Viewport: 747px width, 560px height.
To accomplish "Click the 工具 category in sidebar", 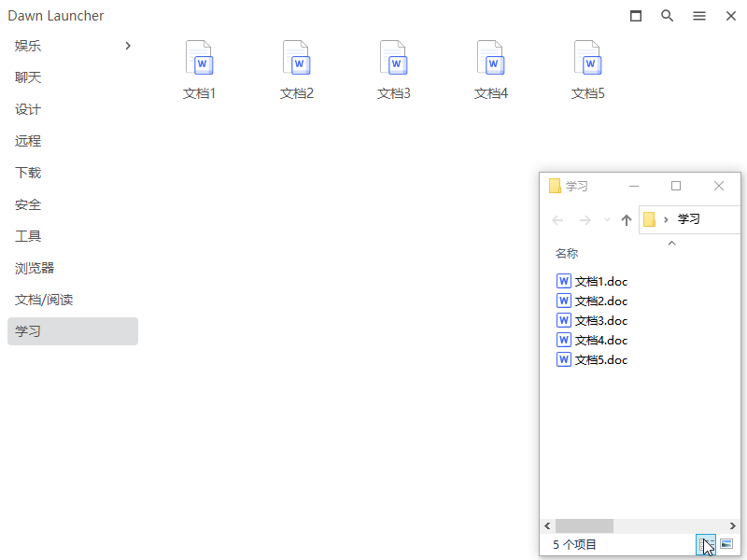I will (28, 236).
